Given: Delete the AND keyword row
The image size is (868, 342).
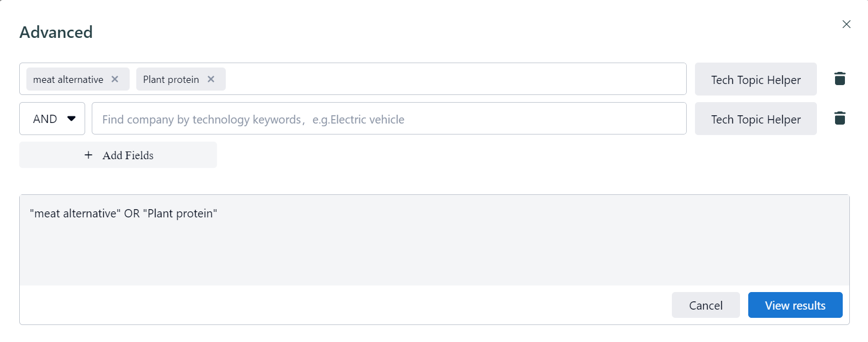Looking at the screenshot, I should point(839,119).
